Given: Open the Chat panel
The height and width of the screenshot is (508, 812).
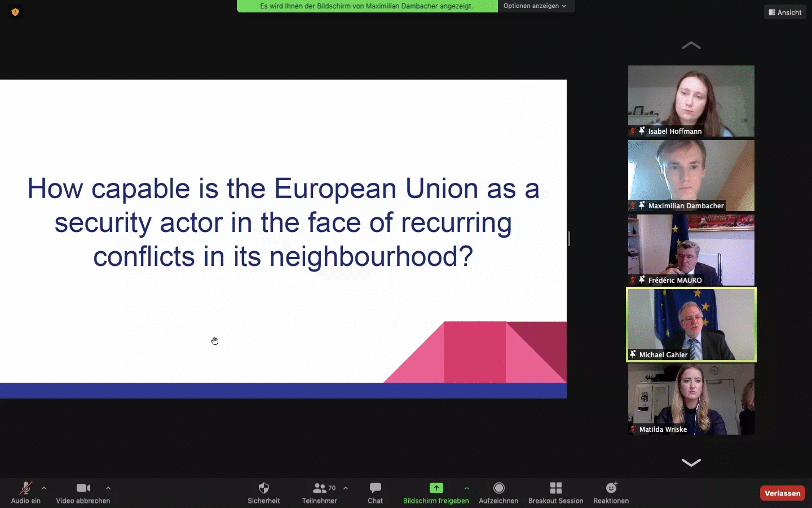Looking at the screenshot, I should pos(375,488).
